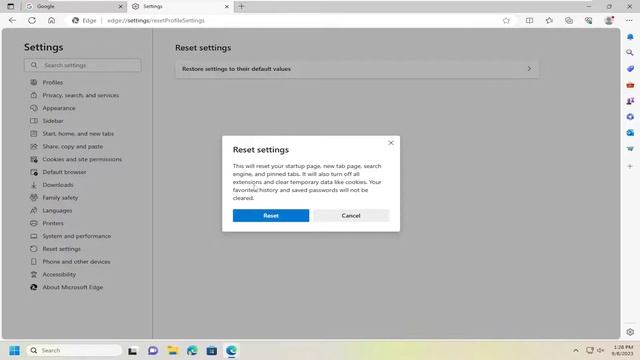Select Reset settings in sidebar list
This screenshot has height=360, width=640.
(61, 249)
